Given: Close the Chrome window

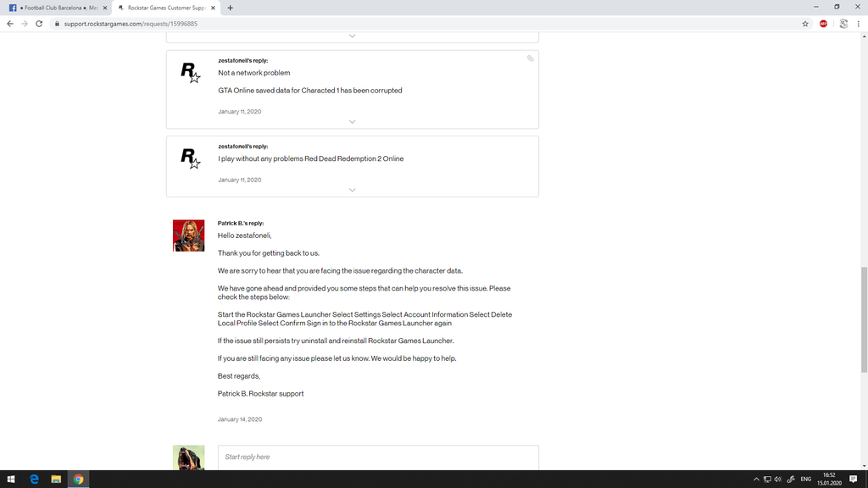Looking at the screenshot, I should click(x=858, y=7).
